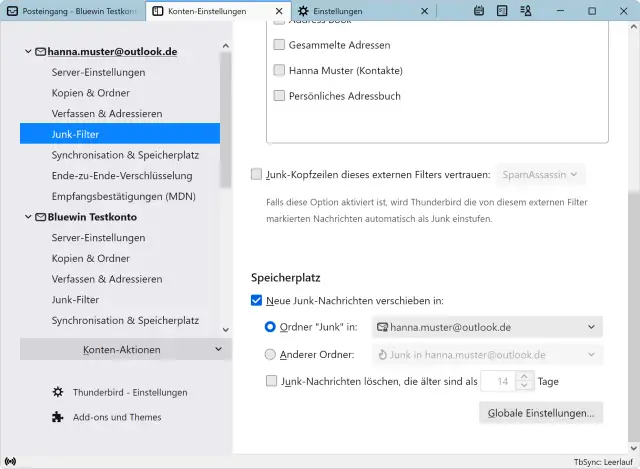This screenshot has height=469, width=640.
Task: Open the Konten-Aktionen dropdown
Action: [125, 349]
